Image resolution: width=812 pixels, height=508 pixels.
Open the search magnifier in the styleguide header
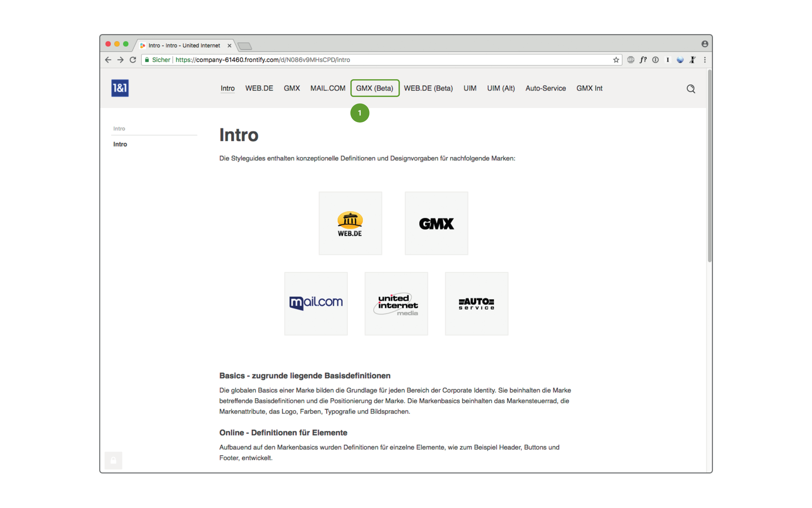[691, 88]
